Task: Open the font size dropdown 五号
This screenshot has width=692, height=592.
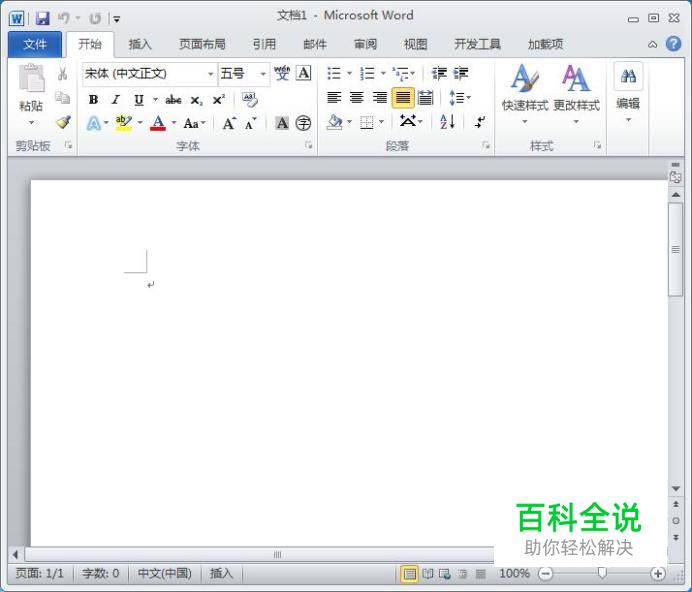Action: [263, 74]
